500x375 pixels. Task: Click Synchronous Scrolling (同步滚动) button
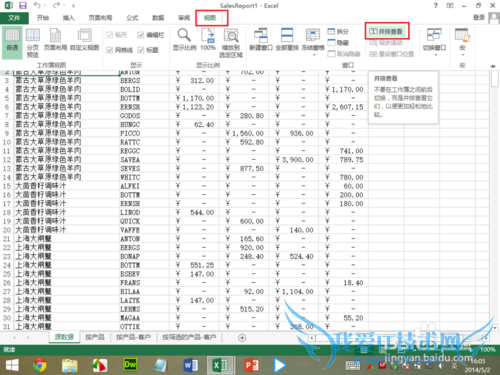coord(386,43)
